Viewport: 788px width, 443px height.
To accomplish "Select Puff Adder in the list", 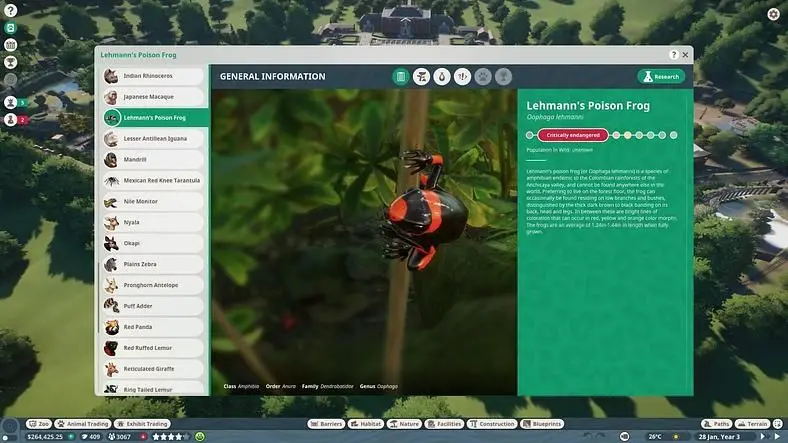I will (x=153, y=306).
